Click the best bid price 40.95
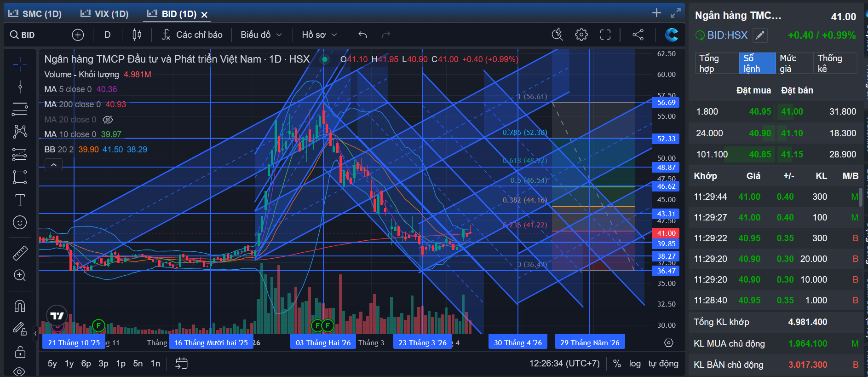The height and width of the screenshot is (377, 868). tap(760, 112)
